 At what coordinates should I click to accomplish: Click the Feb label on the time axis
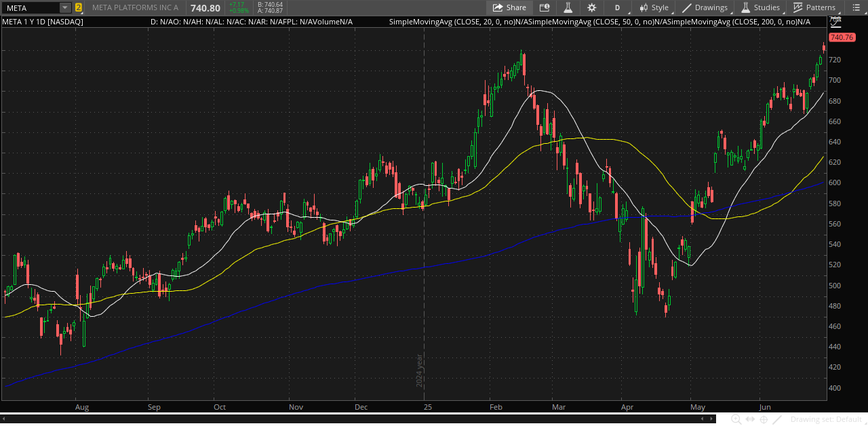click(x=496, y=407)
